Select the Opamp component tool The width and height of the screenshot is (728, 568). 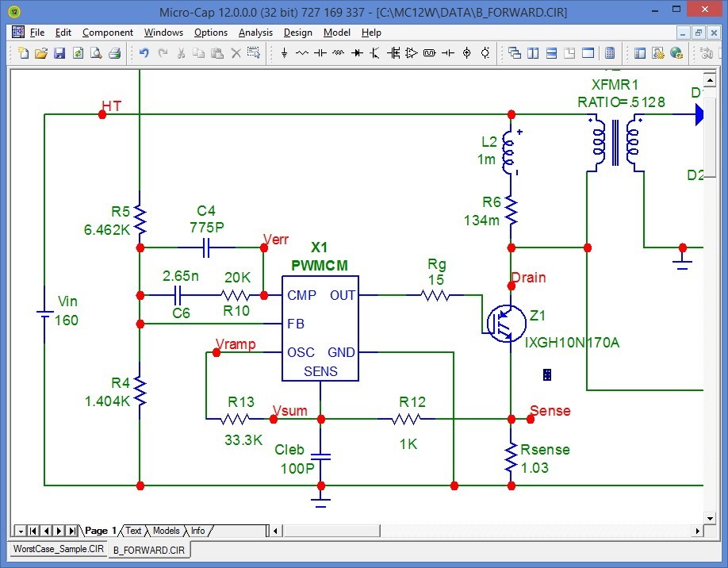tap(411, 53)
